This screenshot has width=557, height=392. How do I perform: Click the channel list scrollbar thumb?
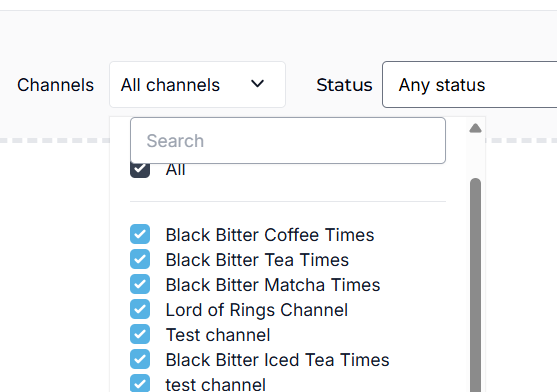(475, 285)
